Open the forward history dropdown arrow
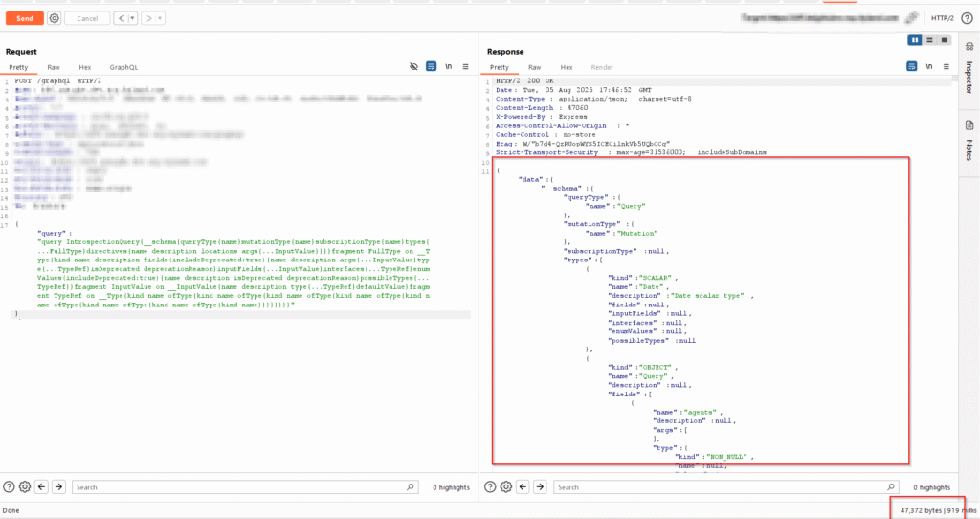980x519 pixels. click(x=161, y=18)
